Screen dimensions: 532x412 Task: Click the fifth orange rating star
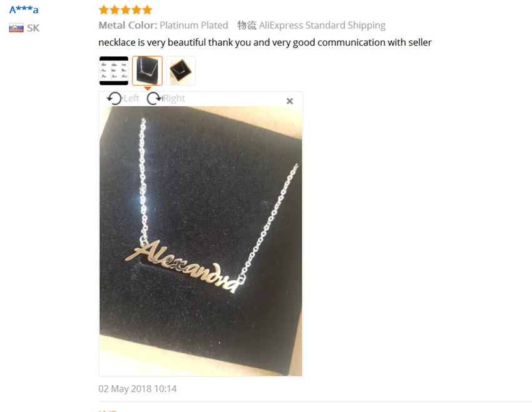pyautogui.click(x=147, y=10)
